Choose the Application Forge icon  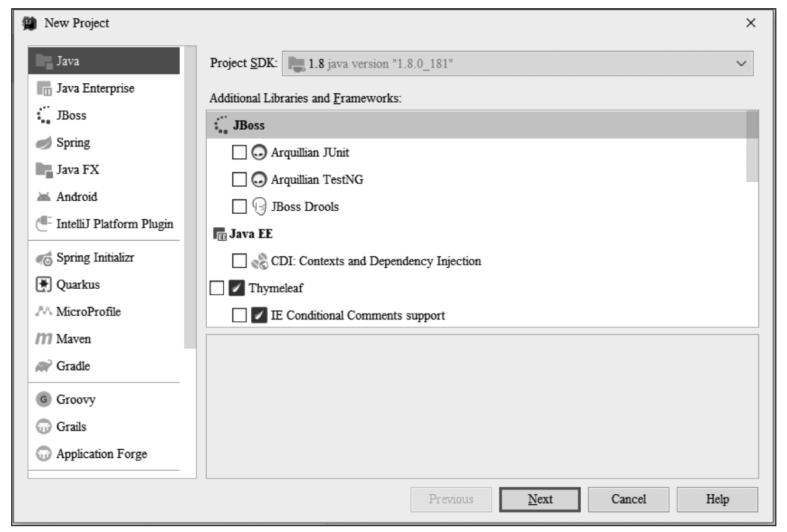click(44, 454)
